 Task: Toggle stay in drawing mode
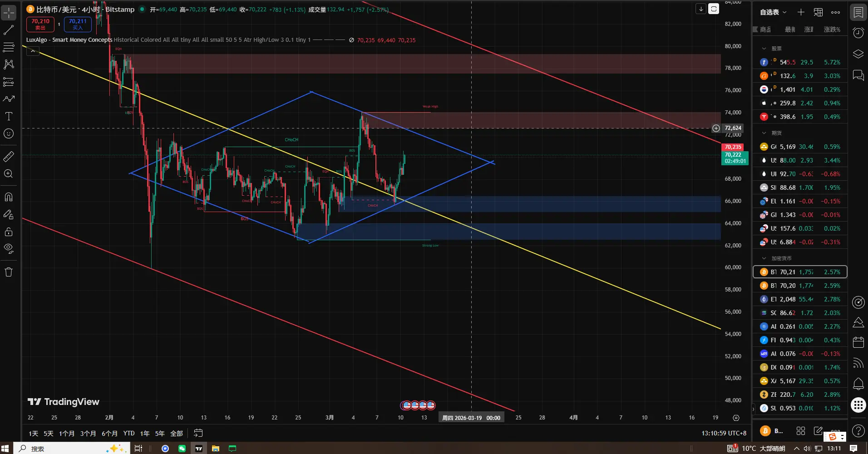[x=9, y=214]
